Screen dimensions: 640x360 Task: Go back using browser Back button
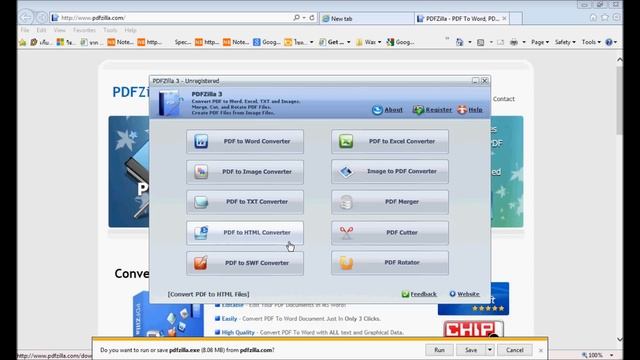pyautogui.click(x=26, y=18)
